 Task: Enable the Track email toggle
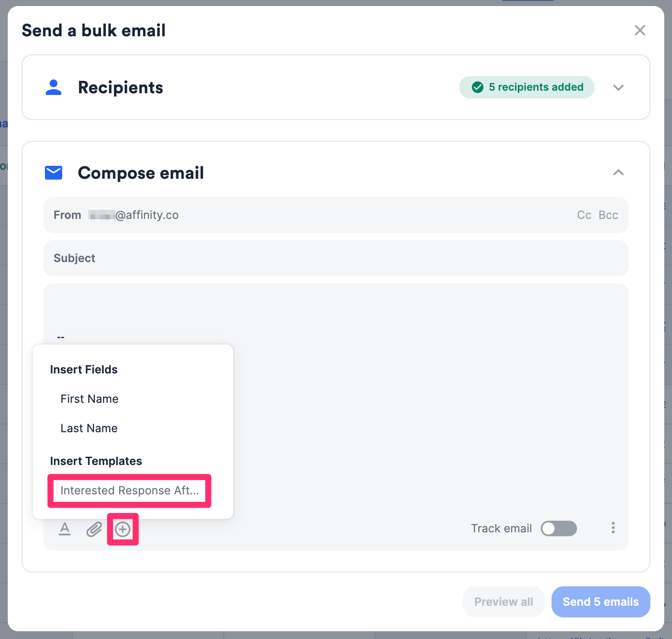558,528
